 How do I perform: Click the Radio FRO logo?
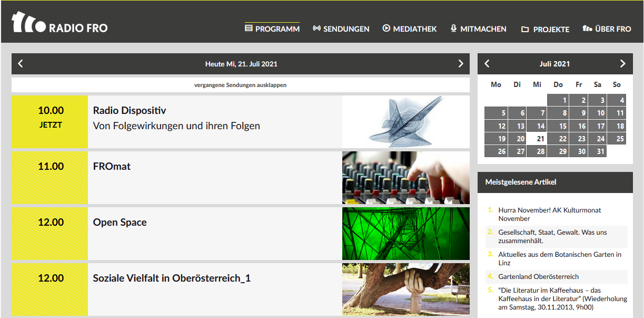[x=60, y=23]
